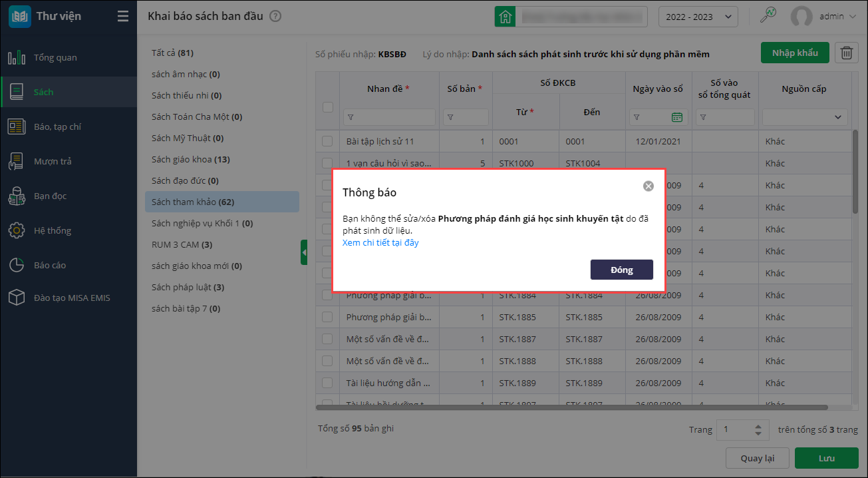The image size is (868, 478).
Task: Click the Đóng button in dialog
Action: point(622,270)
